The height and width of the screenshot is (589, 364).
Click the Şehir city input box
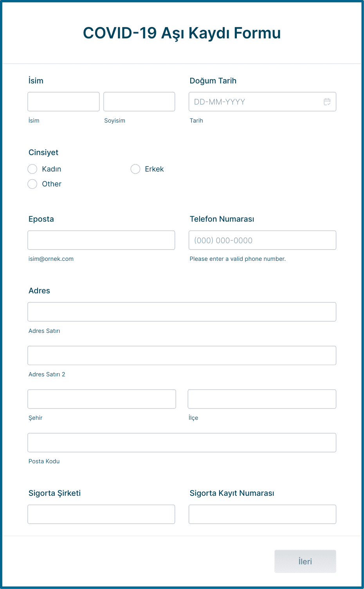[102, 399]
